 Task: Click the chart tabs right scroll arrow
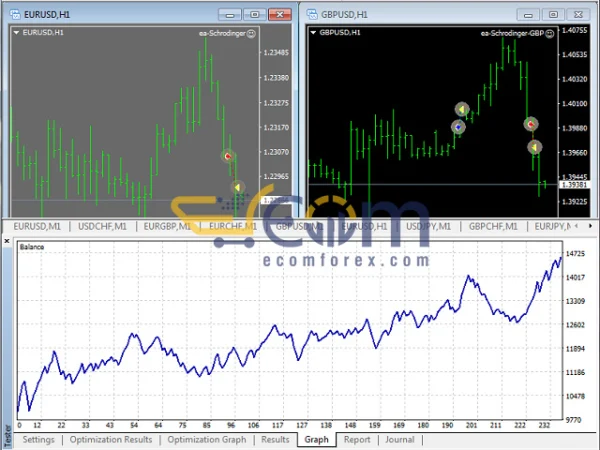pos(590,226)
